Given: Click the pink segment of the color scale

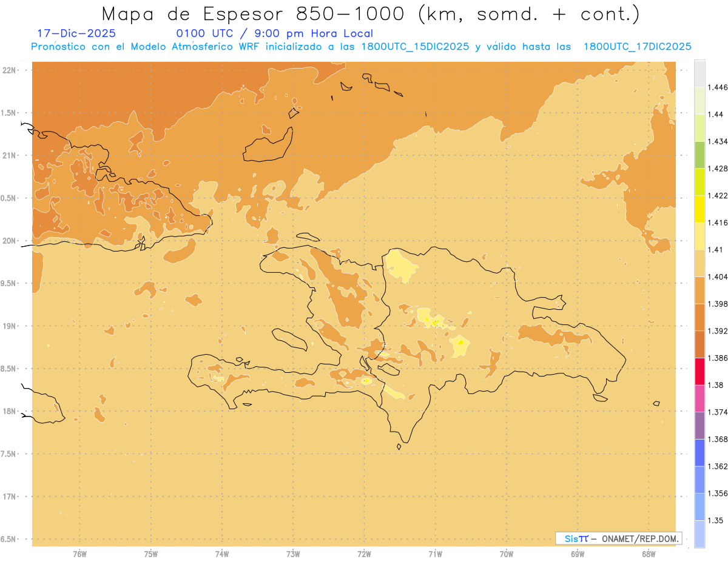Looking at the screenshot, I should coord(699,399).
